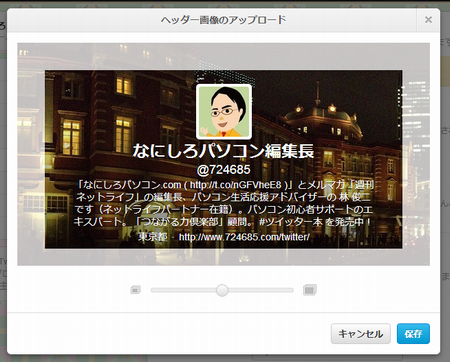Click the http://www.724685.com/twitter/ URL text
This screenshot has height=362, width=450.
244,237
